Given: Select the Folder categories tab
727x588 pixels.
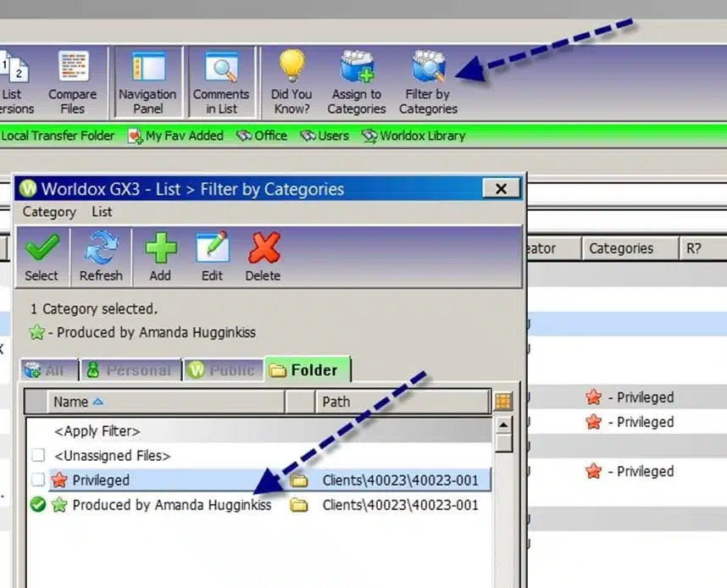Looking at the screenshot, I should [x=308, y=369].
